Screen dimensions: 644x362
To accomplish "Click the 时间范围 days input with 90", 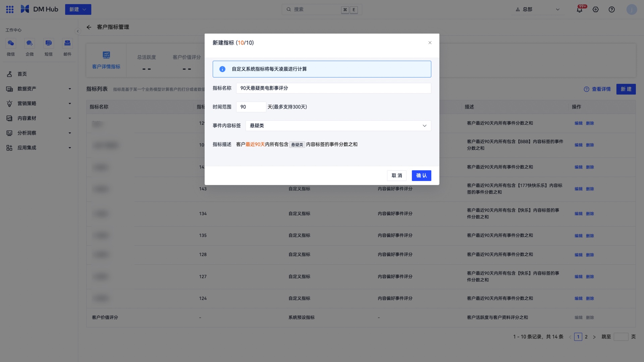I will [x=251, y=107].
